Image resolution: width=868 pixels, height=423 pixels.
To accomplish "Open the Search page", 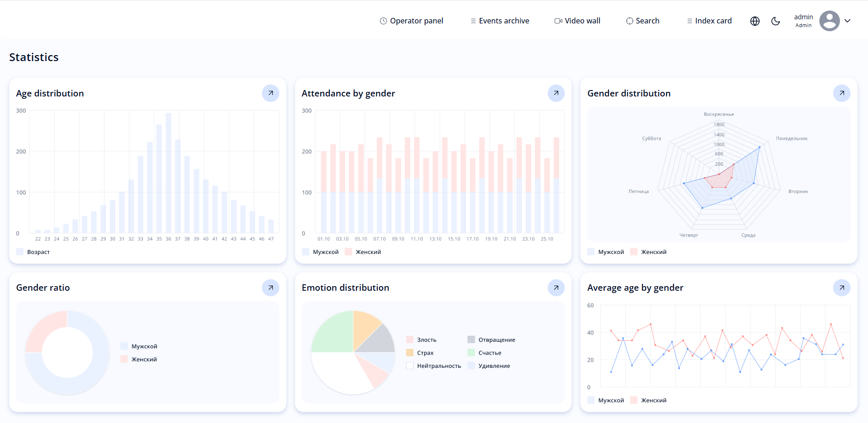I will pyautogui.click(x=642, y=21).
